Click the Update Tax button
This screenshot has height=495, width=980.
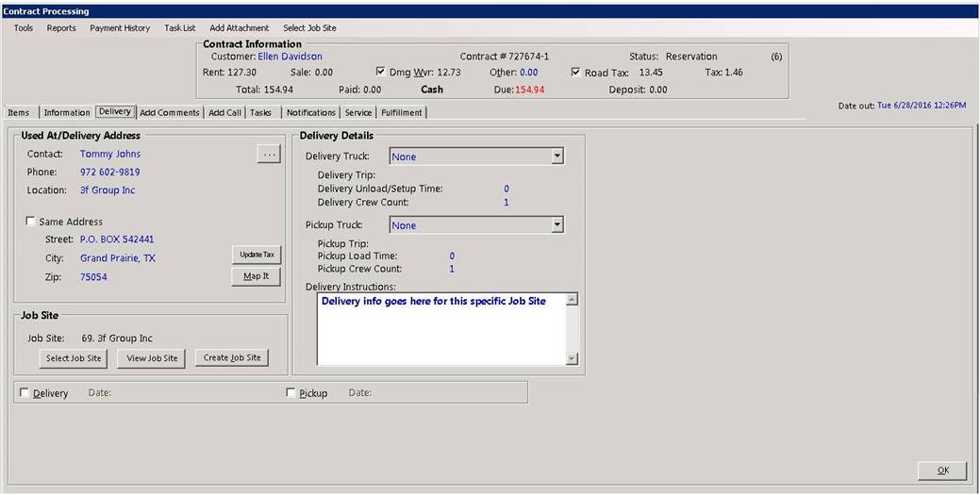[x=257, y=255]
